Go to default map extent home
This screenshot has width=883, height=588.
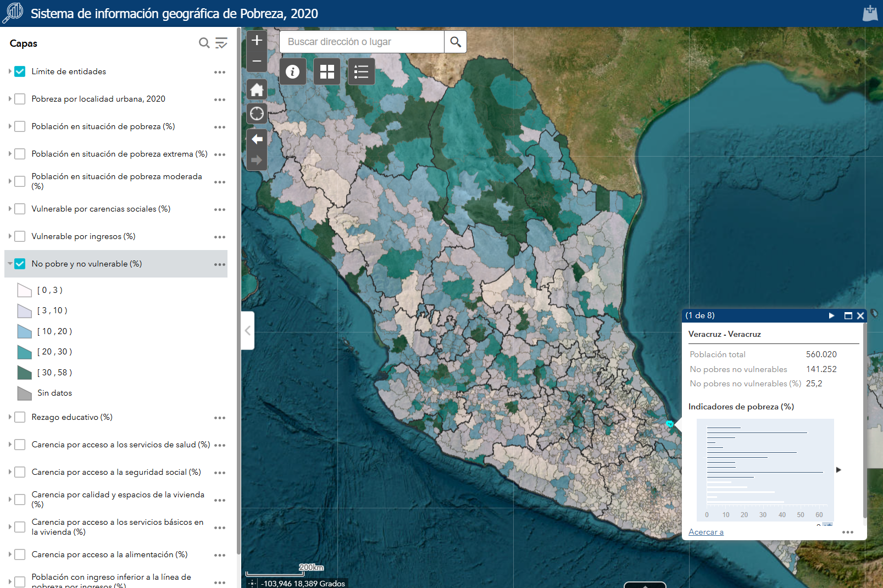257,90
